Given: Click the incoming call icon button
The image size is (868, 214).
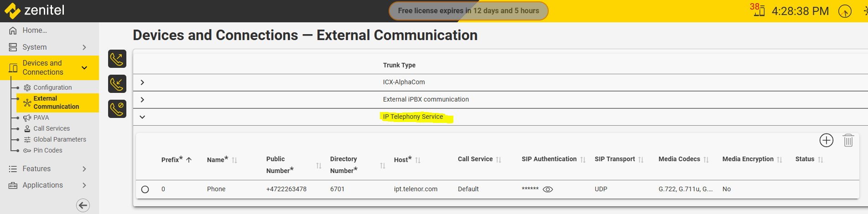Looking at the screenshot, I should coord(117,84).
